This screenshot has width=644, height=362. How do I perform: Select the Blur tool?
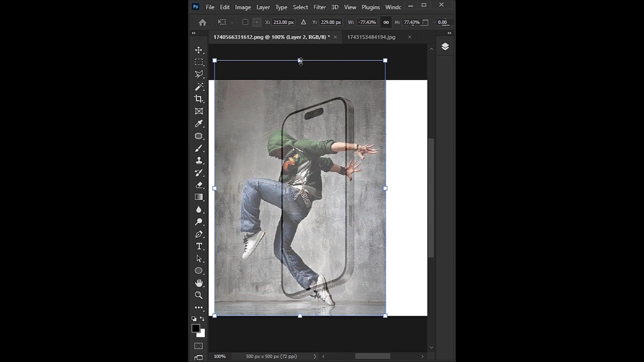(199, 210)
